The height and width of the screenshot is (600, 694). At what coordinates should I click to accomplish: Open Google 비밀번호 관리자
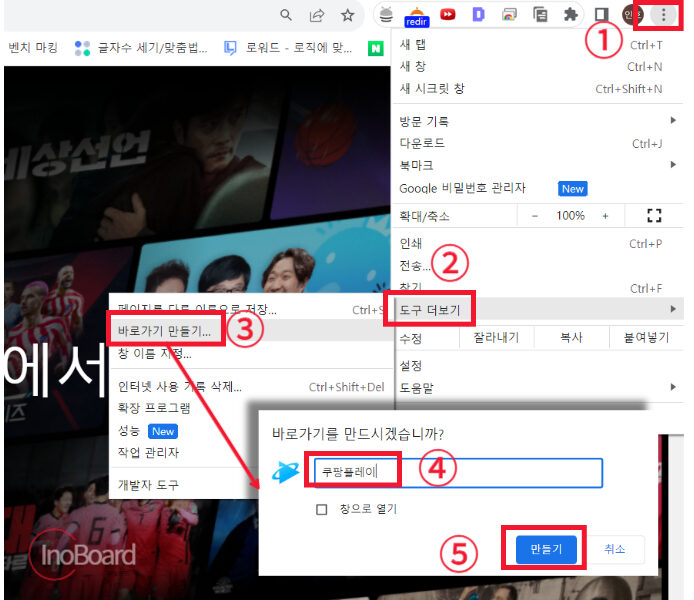(538, 188)
